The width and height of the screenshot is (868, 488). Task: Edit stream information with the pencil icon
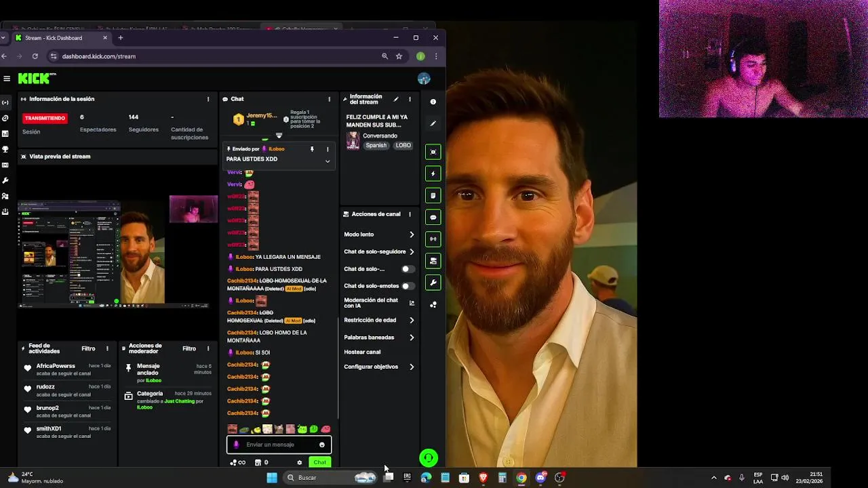(396, 99)
